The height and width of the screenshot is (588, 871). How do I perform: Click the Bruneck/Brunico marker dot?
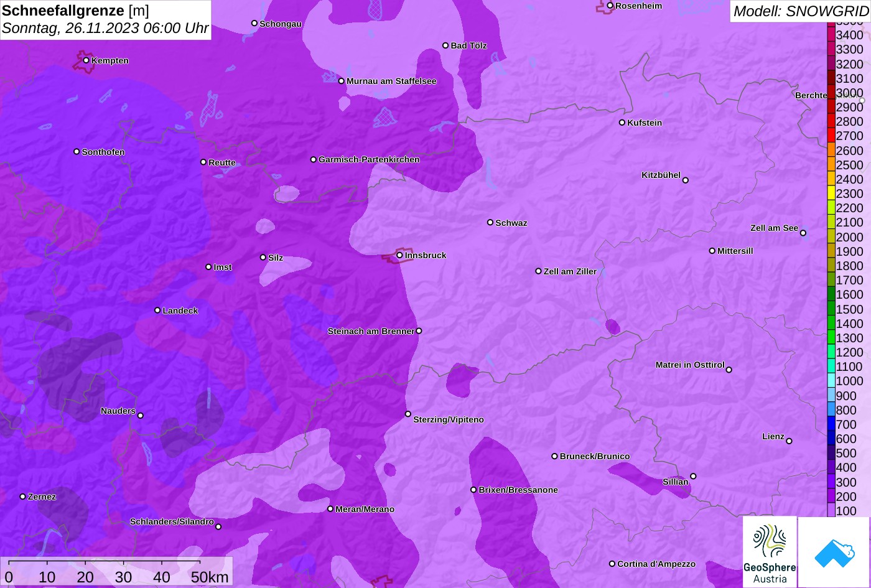point(555,456)
